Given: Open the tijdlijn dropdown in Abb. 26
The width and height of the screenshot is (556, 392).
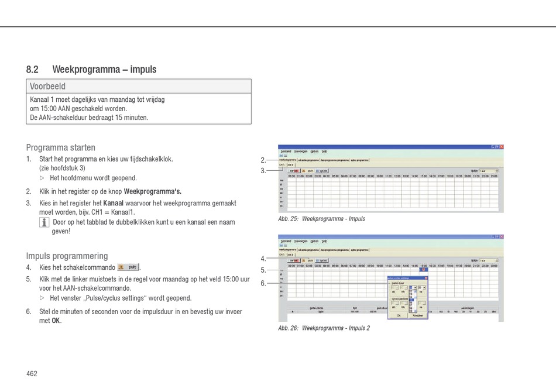Looking at the screenshot, I should (489, 260).
